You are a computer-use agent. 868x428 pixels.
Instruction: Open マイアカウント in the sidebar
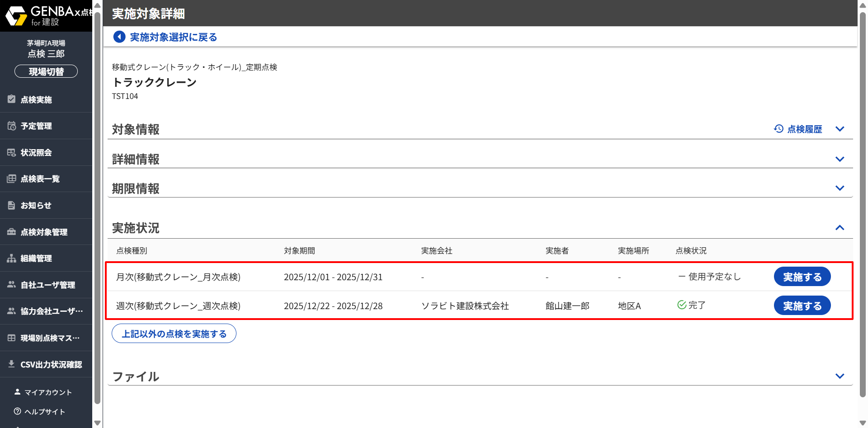point(48,392)
